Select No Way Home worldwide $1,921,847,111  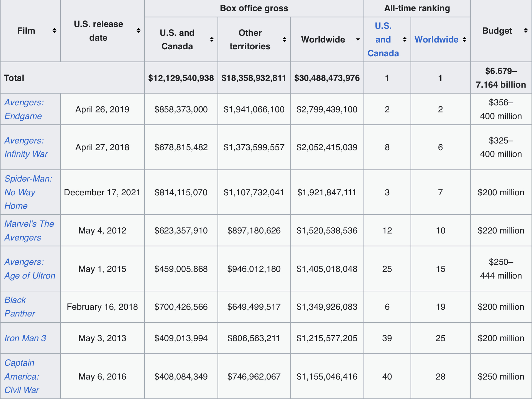pos(327,192)
